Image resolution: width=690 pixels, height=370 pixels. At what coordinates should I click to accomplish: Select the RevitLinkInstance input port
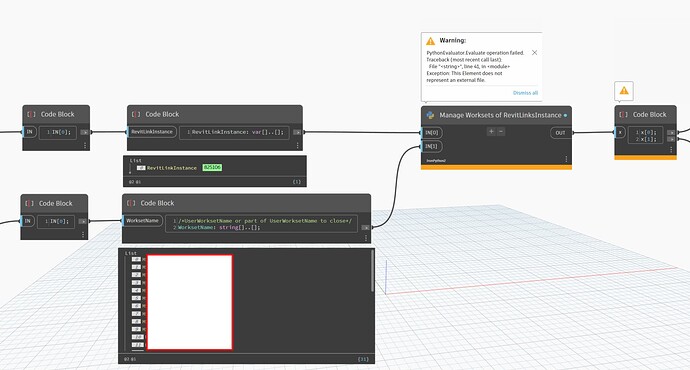[x=152, y=132]
